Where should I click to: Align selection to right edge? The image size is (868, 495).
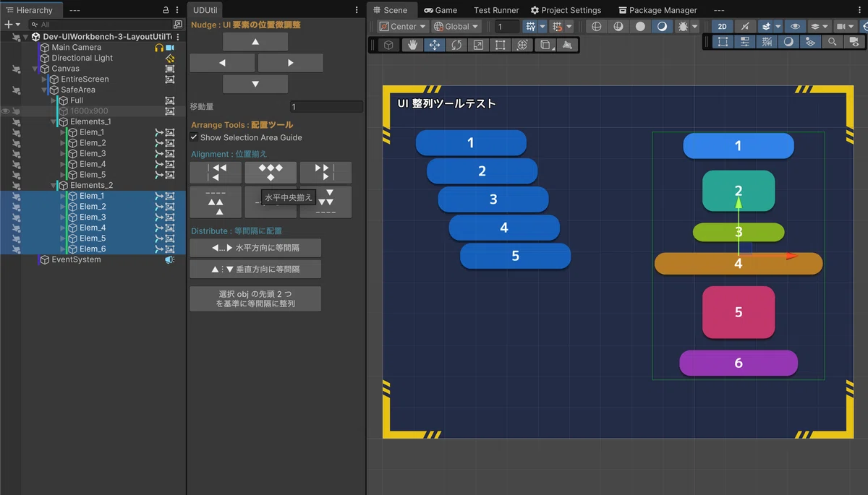pos(325,173)
